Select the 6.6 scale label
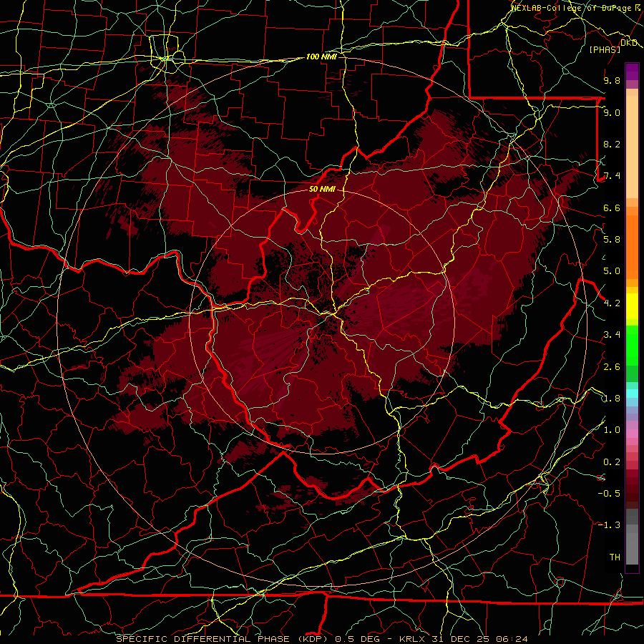 [x=612, y=208]
